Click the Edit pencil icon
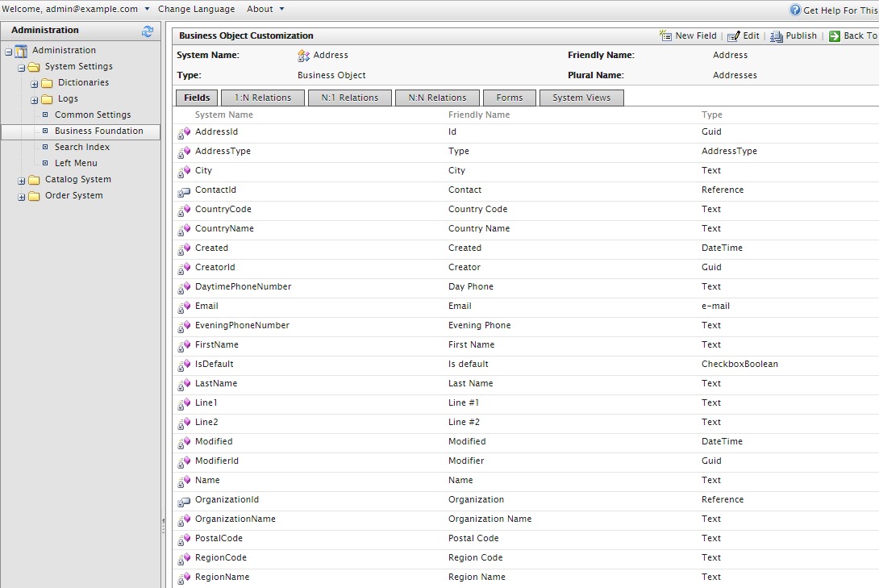 click(733, 36)
